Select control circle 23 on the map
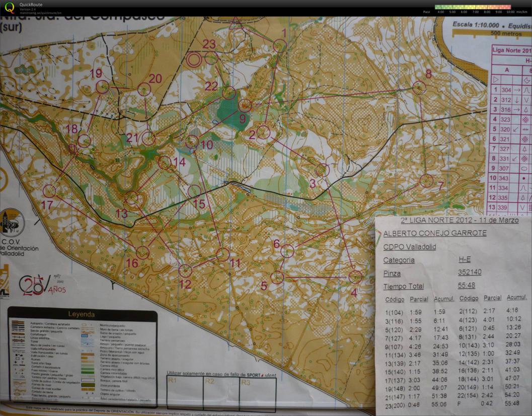This screenshot has height=416, width=532. pos(211,58)
